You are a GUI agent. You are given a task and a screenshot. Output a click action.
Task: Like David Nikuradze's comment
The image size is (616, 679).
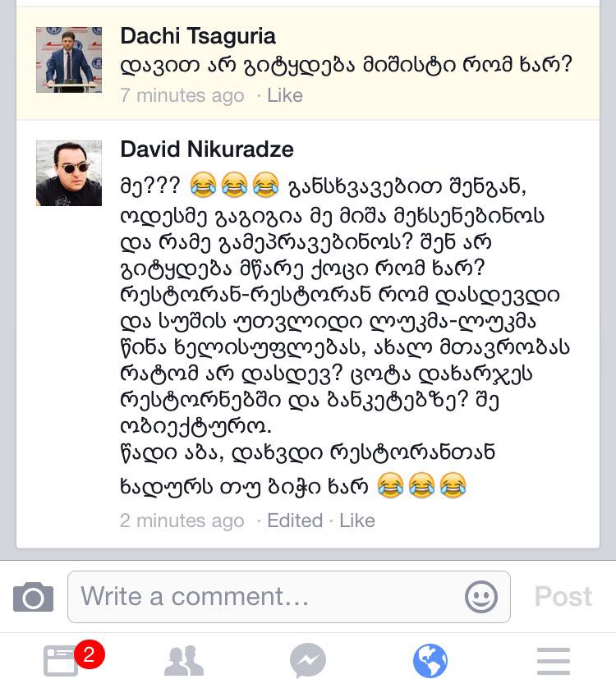tap(357, 521)
